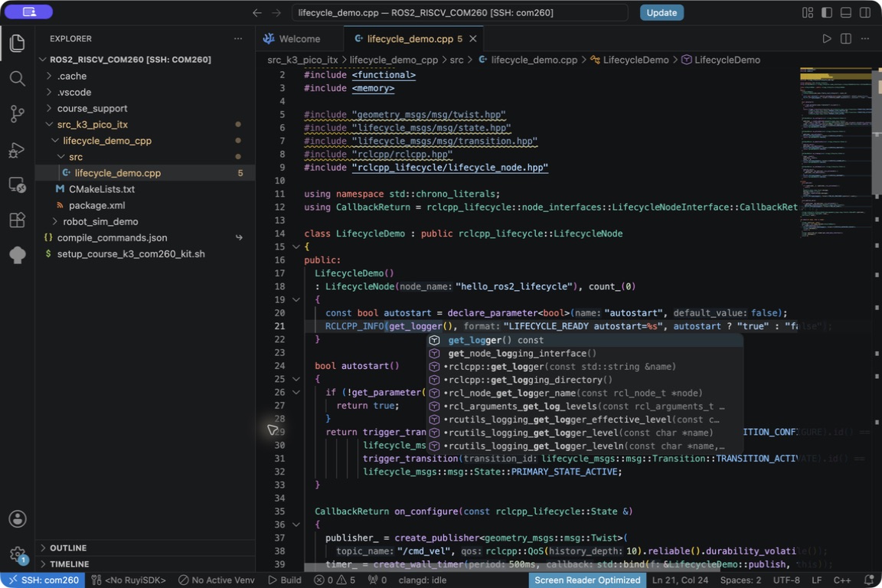Click lifecycle_demo.cpp breadcrumb segment
This screenshot has width=882, height=588.
coord(528,60)
